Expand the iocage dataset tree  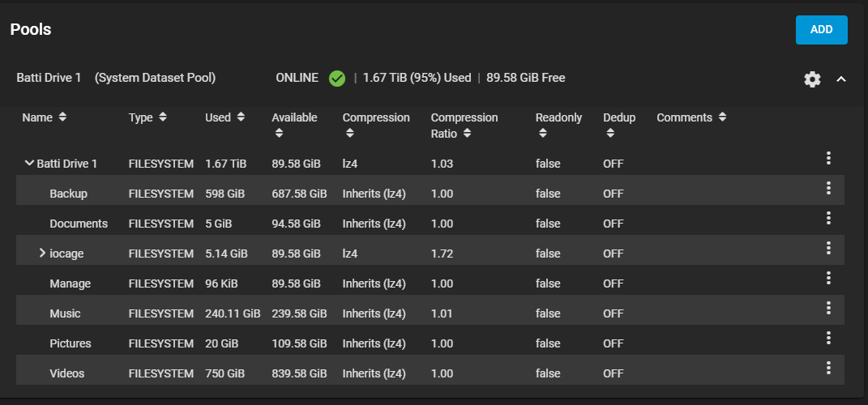tap(42, 253)
